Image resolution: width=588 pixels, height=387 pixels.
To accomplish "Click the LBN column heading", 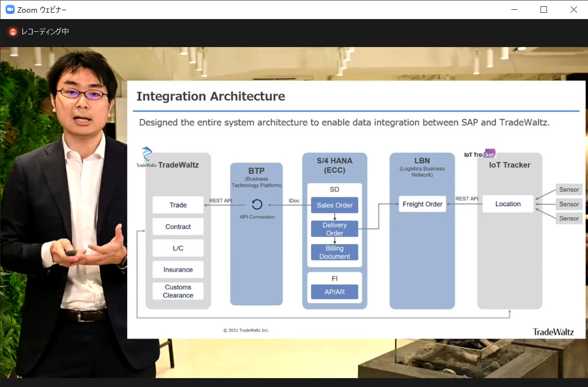I will tap(422, 161).
